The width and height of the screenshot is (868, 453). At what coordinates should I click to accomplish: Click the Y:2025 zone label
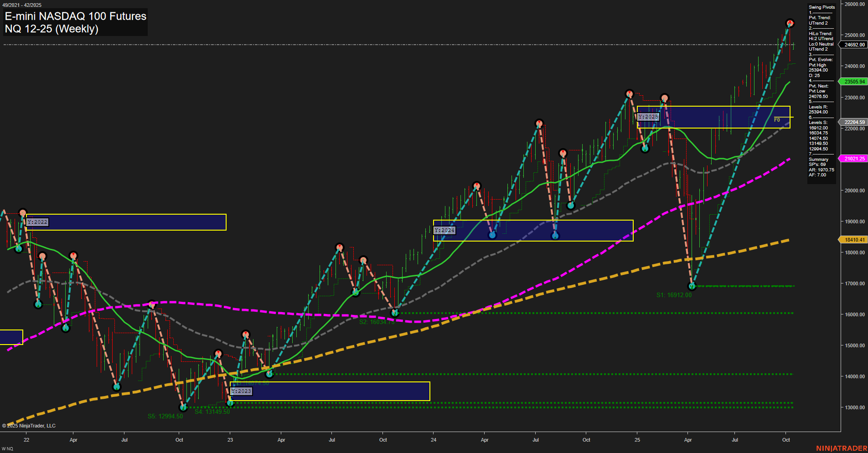pos(649,117)
